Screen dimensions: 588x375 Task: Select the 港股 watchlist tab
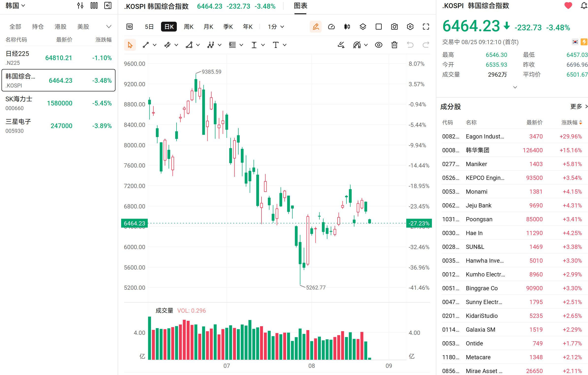60,27
